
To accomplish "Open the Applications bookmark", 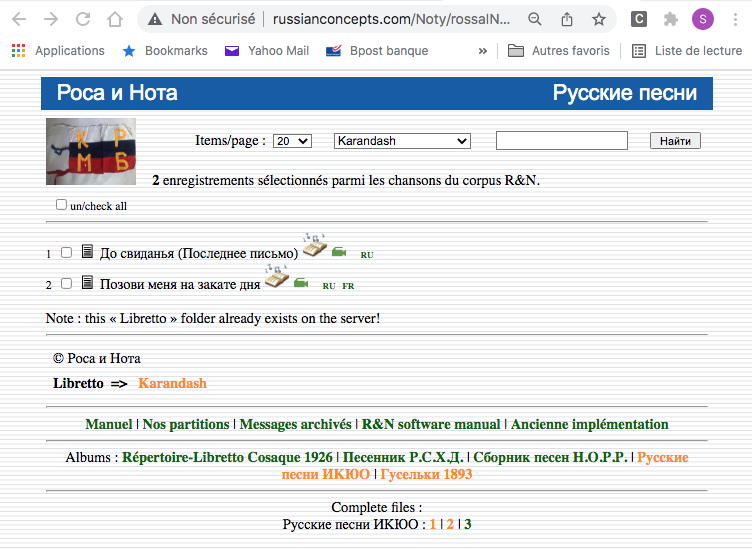I will coord(58,51).
